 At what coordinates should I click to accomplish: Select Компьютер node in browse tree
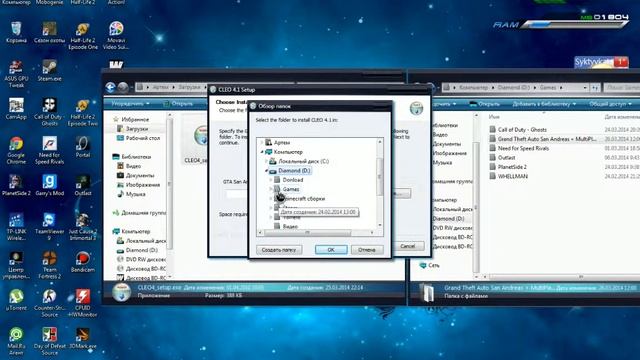tap(288, 151)
